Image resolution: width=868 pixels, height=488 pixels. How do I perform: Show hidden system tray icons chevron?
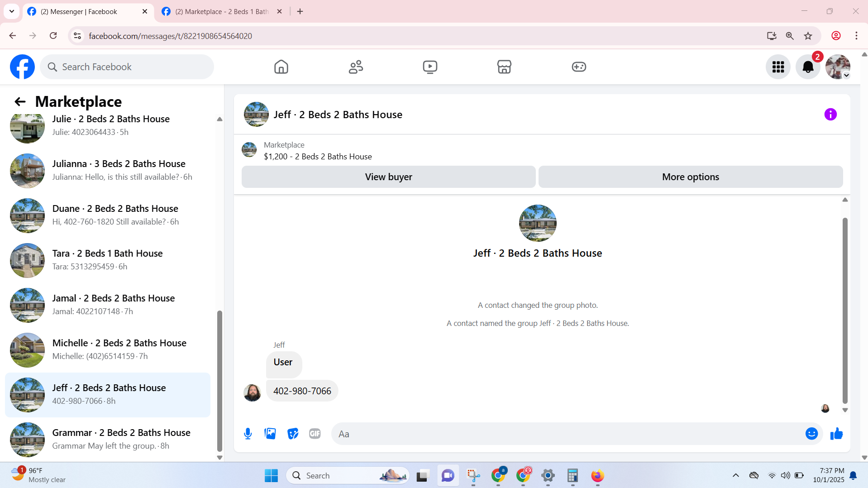point(736,475)
